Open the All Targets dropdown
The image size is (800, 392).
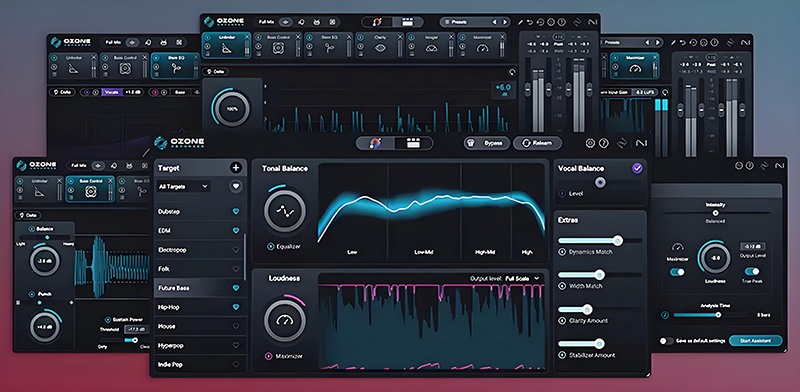pyautogui.click(x=184, y=186)
